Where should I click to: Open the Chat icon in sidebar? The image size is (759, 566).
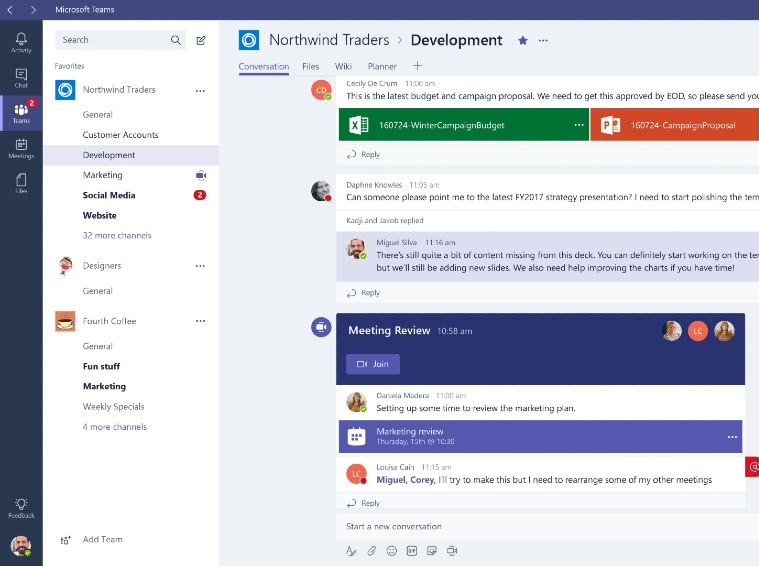click(21, 77)
